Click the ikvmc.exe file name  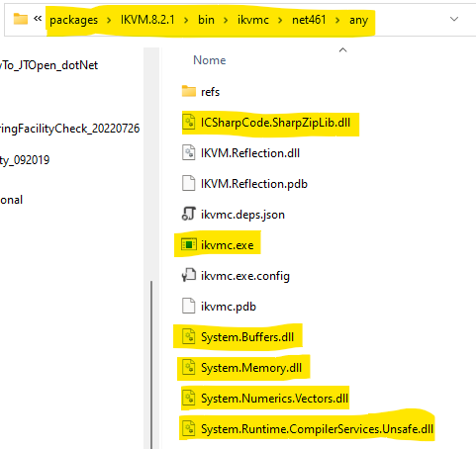[x=228, y=245]
